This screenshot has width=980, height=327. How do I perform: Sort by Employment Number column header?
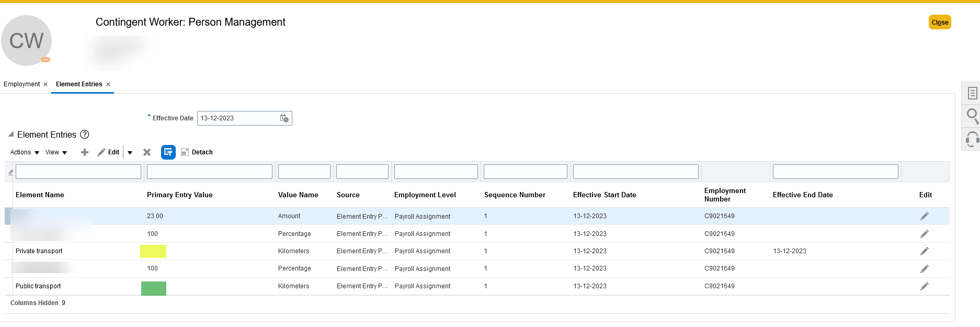[x=725, y=195]
